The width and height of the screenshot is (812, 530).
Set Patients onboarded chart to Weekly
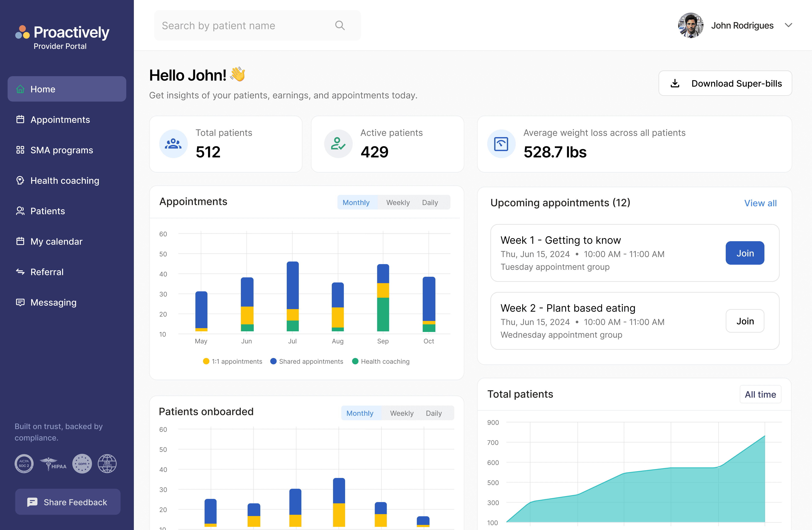click(402, 413)
